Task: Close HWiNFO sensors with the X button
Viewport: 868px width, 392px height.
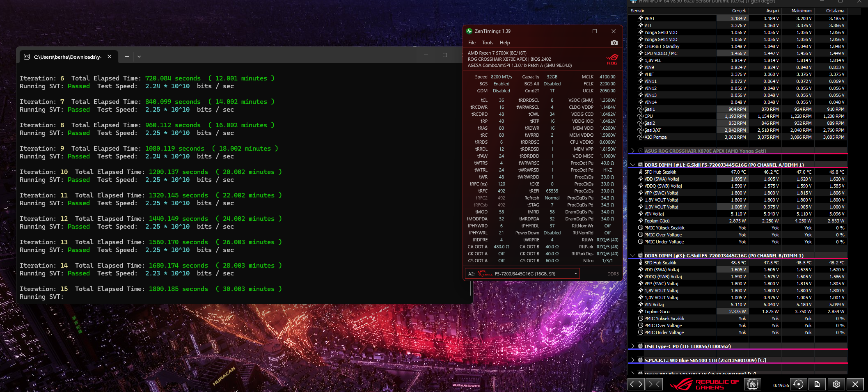Action: coord(855,384)
